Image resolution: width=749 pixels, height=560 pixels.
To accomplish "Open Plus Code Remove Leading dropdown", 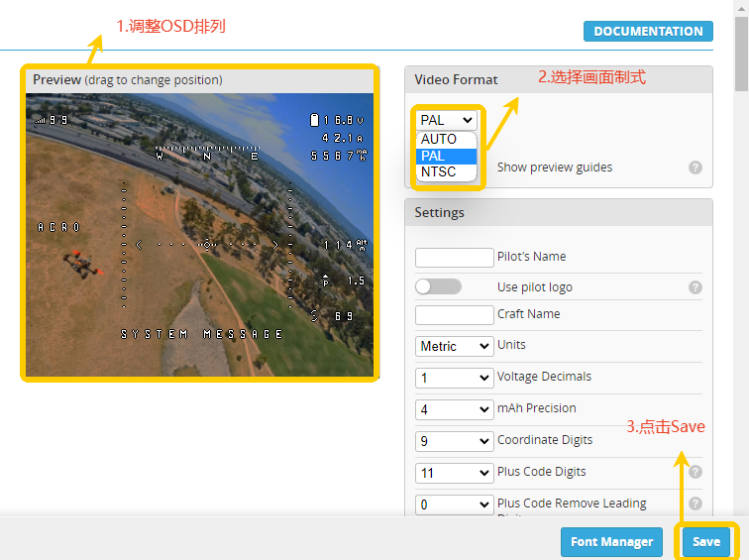I will click(455, 504).
